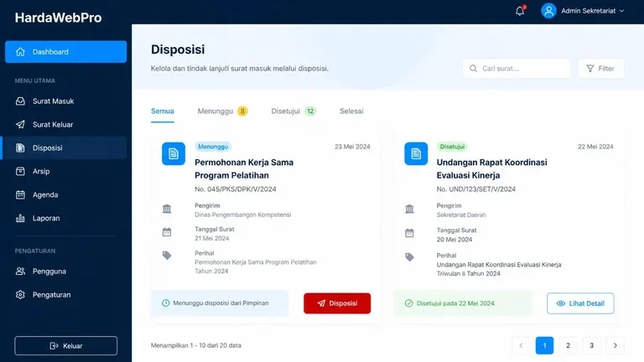Click the 23 Mei 2024 date text

click(x=352, y=147)
